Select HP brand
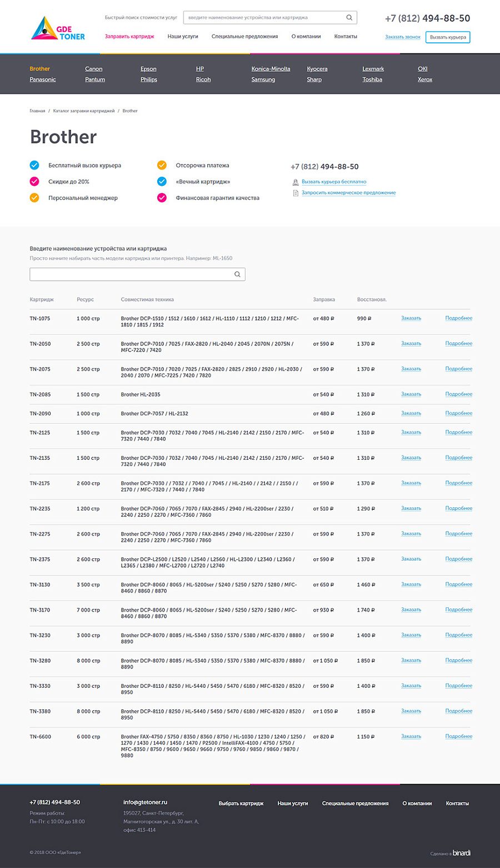 coord(200,69)
